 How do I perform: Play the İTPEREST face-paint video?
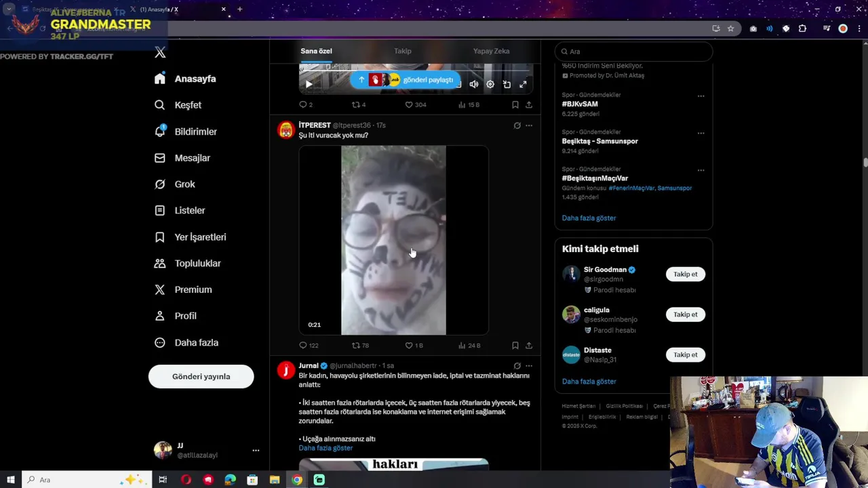click(393, 240)
